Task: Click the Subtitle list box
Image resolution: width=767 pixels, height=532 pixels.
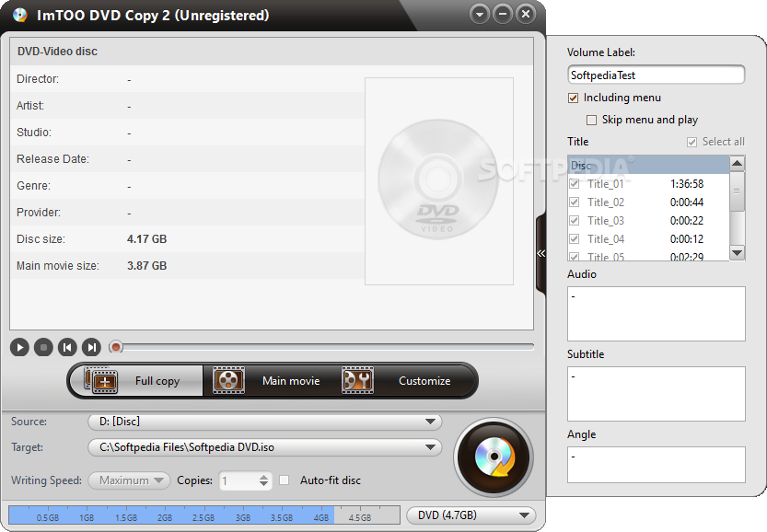Action: click(656, 394)
